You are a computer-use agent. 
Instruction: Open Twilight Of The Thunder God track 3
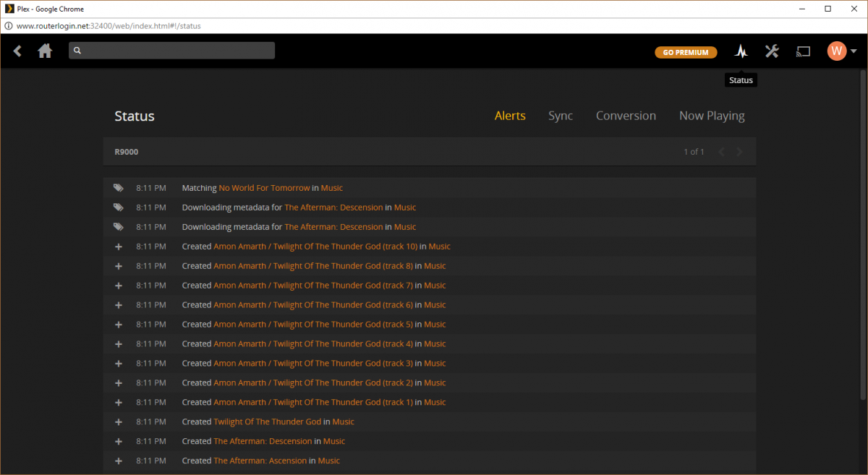point(313,364)
